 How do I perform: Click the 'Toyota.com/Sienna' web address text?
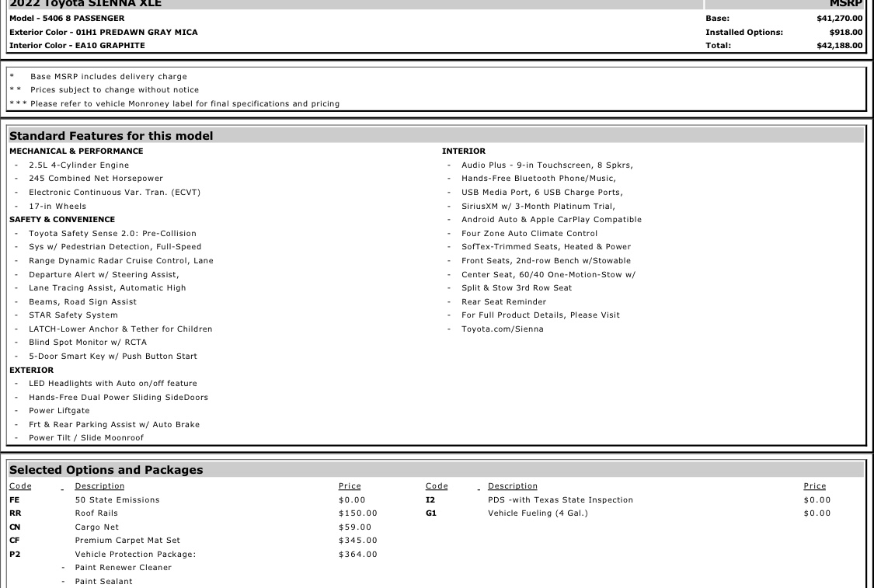[x=502, y=329]
